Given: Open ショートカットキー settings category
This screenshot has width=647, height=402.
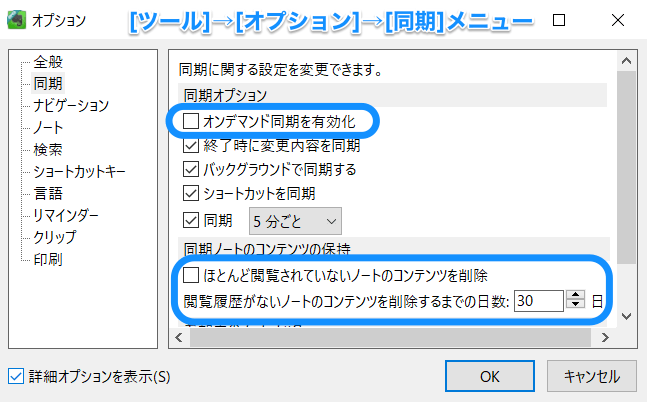Looking at the screenshot, I should [79, 171].
